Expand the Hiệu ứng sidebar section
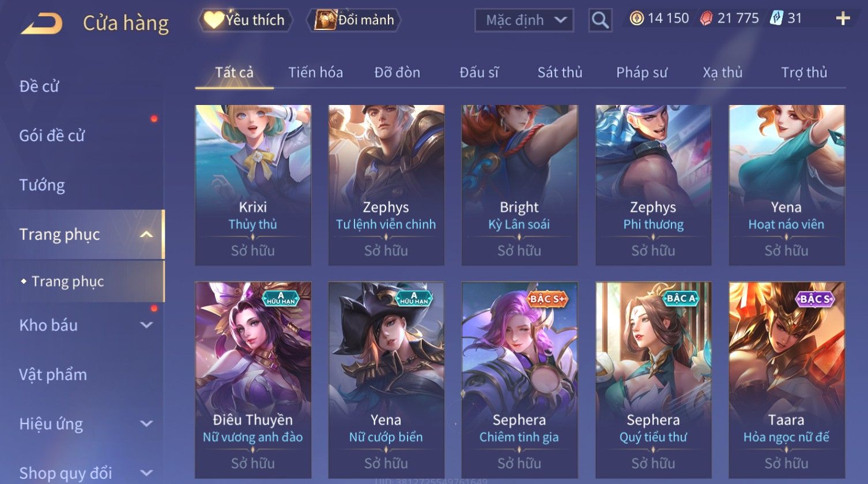The height and width of the screenshot is (484, 868). pos(146,424)
